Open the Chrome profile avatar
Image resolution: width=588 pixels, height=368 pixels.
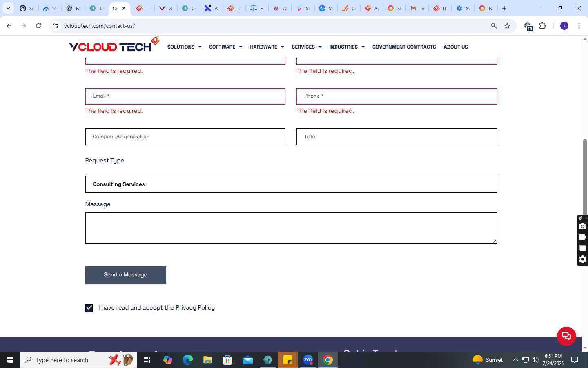click(x=564, y=26)
